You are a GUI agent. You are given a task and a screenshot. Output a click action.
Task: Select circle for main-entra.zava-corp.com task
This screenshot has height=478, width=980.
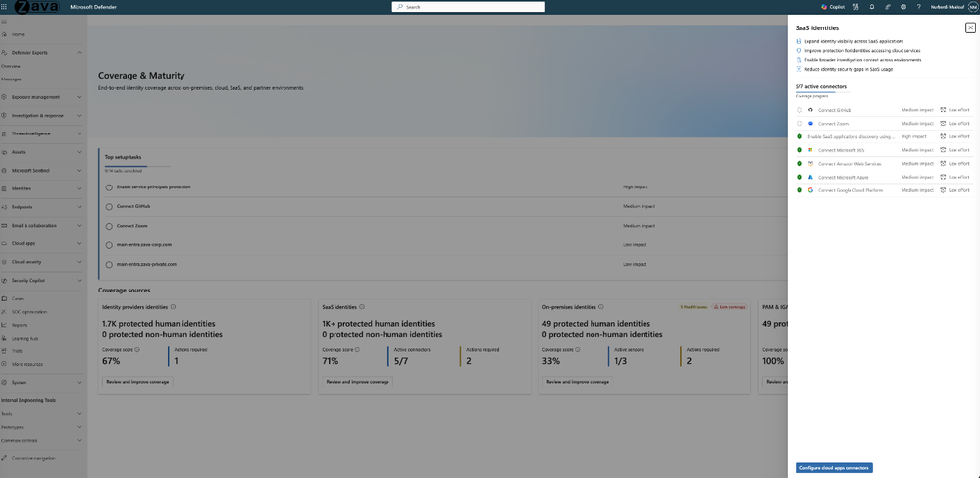click(109, 245)
